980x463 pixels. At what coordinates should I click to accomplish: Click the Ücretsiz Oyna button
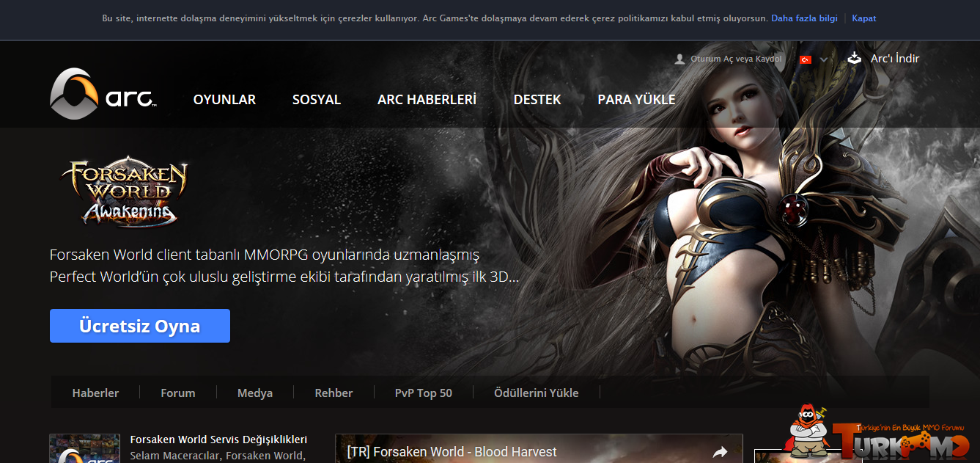coord(140,326)
